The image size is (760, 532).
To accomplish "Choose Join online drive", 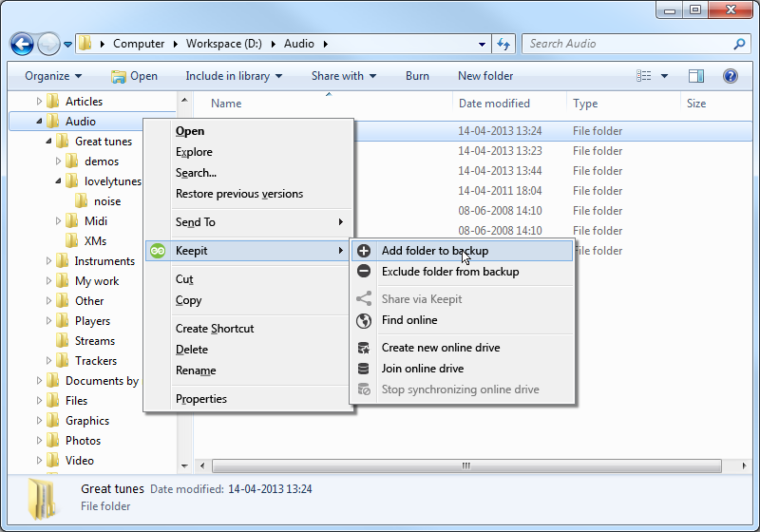I will point(463,369).
